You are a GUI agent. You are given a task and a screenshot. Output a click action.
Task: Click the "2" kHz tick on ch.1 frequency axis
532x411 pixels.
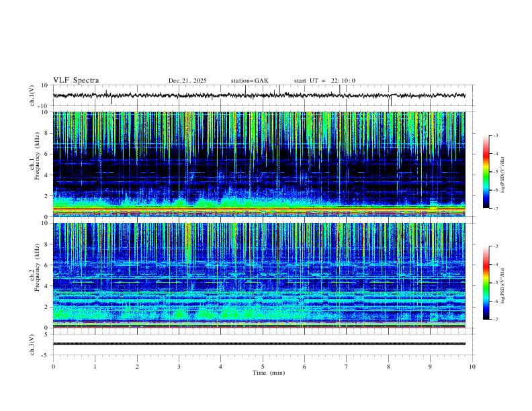point(47,195)
